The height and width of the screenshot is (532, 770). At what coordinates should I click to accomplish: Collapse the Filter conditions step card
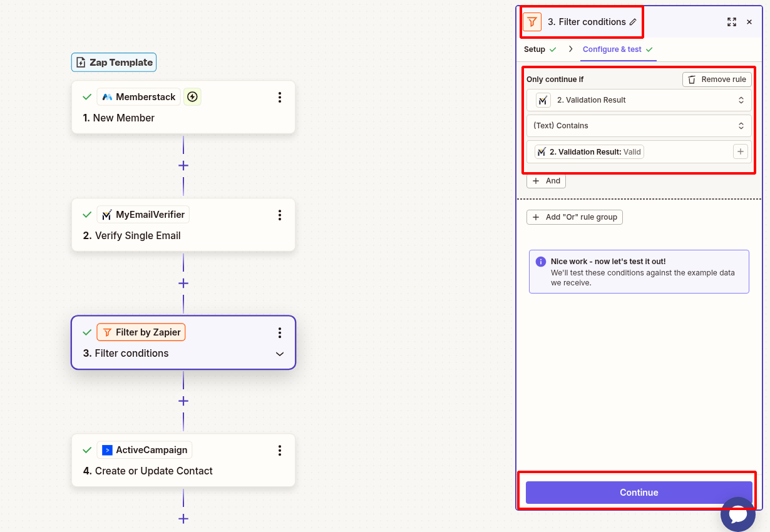(280, 353)
